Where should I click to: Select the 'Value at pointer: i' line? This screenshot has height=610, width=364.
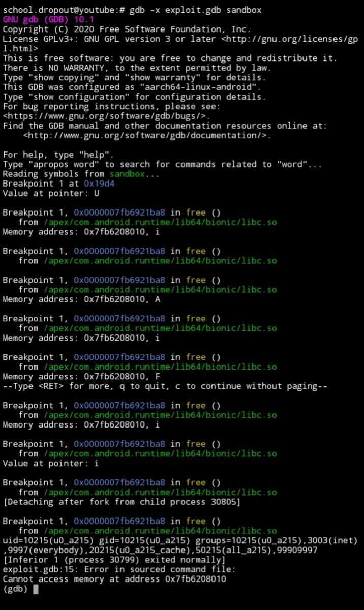(x=51, y=464)
